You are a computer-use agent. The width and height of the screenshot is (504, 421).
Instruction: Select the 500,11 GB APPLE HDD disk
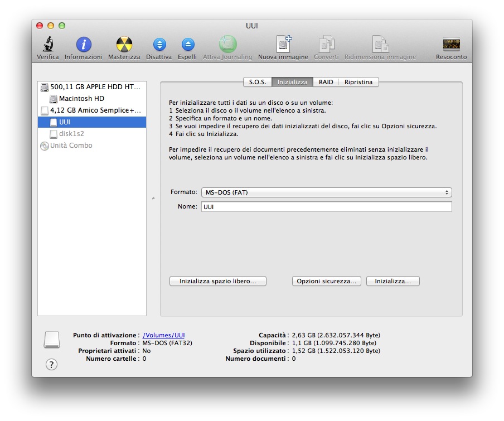[92, 87]
